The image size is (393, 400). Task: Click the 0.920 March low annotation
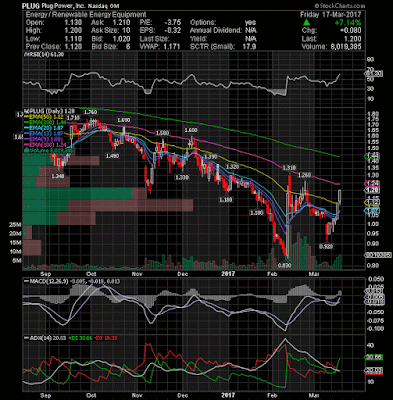326,246
